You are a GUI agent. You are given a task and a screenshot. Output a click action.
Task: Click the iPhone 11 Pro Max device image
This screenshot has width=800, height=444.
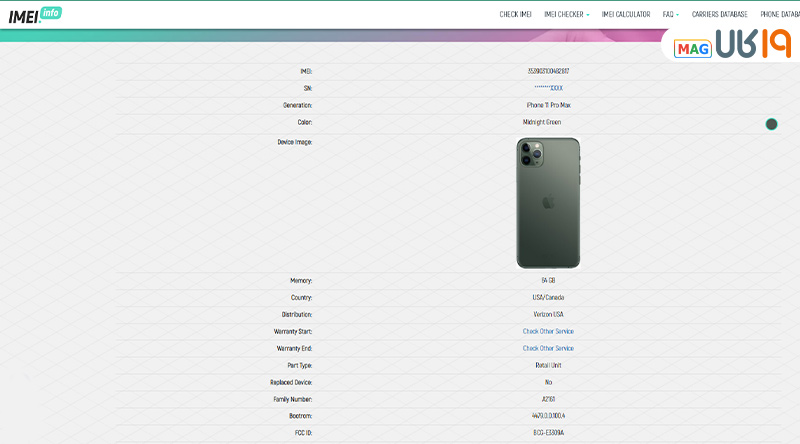tap(548, 203)
